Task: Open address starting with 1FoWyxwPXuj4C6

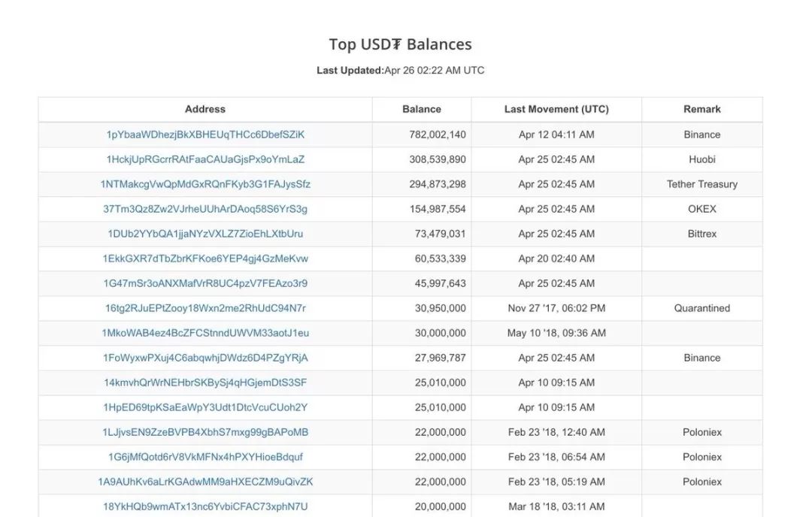Action: click(x=205, y=358)
